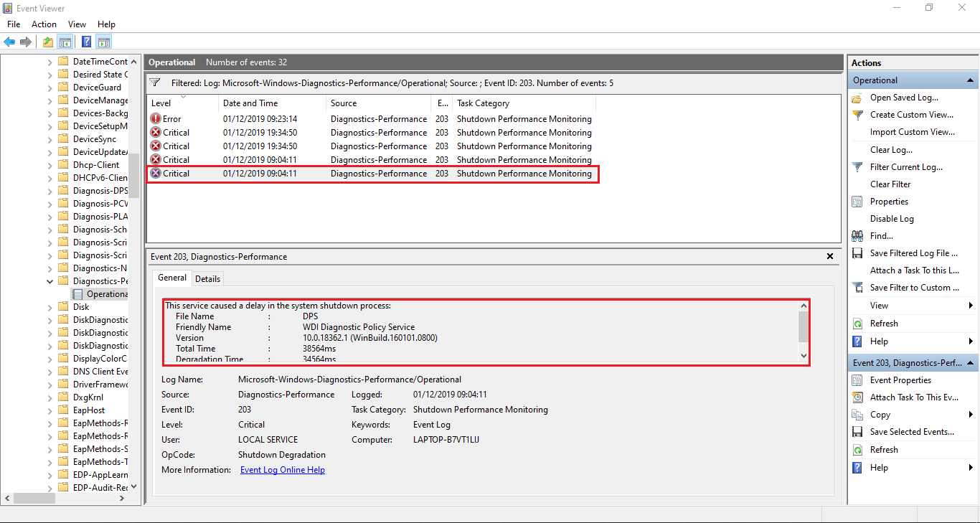Click Save Filter to Custom View icon
Viewport: 980px width, 523px height.
coord(857,288)
